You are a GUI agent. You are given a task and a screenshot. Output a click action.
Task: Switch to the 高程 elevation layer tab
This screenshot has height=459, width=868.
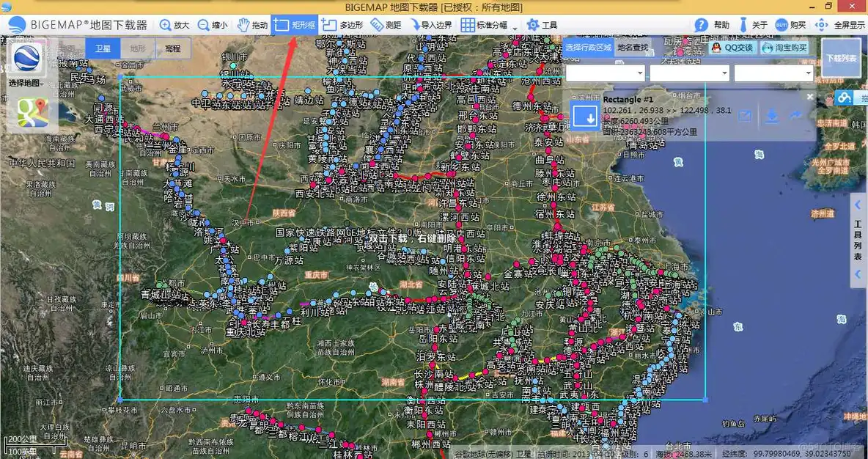pyautogui.click(x=173, y=48)
